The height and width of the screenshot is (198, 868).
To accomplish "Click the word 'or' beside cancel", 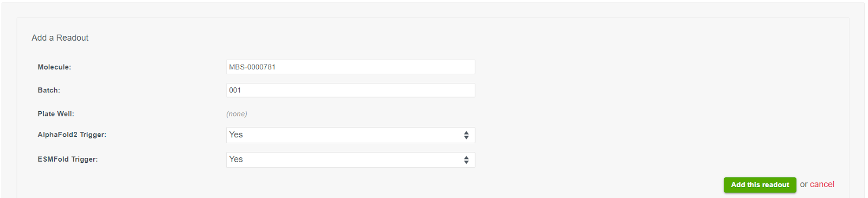I will (803, 185).
